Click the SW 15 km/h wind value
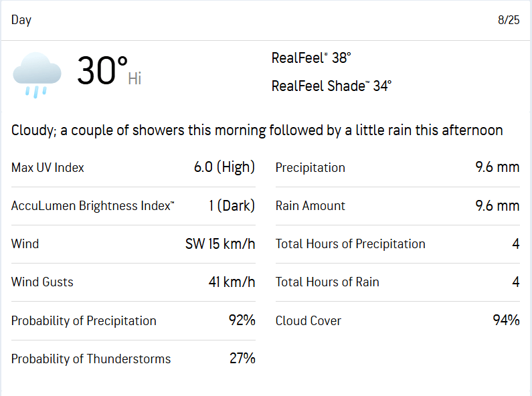 (x=220, y=244)
